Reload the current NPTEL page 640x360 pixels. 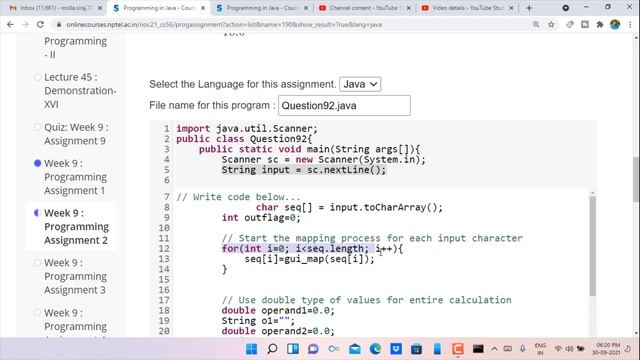pos(40,24)
